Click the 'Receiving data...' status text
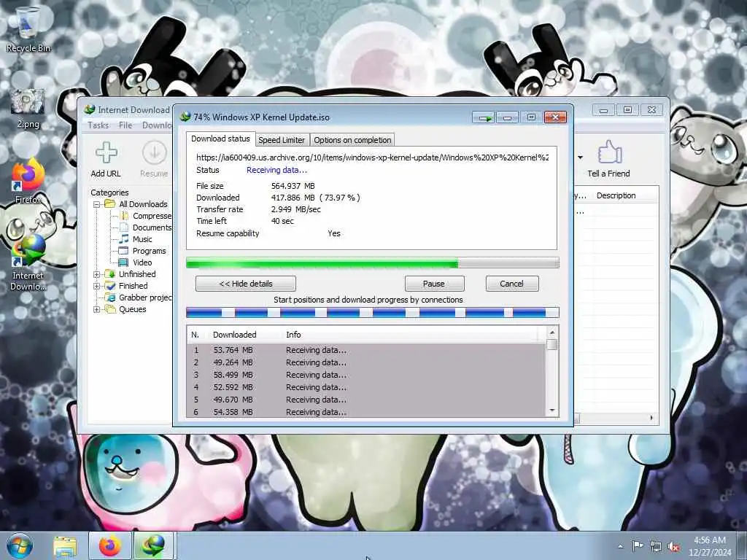 click(x=276, y=170)
